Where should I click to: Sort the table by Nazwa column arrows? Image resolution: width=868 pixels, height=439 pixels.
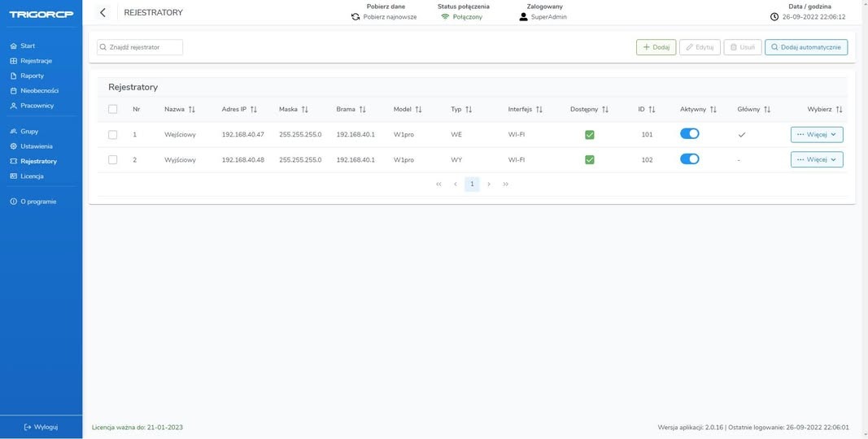point(192,110)
